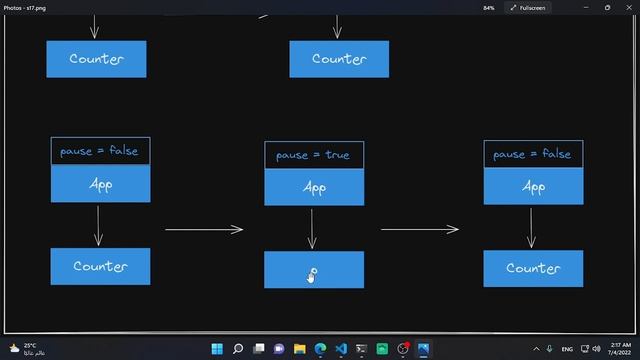Open taskbar Search magnifier
The width and height of the screenshot is (640, 360).
coord(238,349)
